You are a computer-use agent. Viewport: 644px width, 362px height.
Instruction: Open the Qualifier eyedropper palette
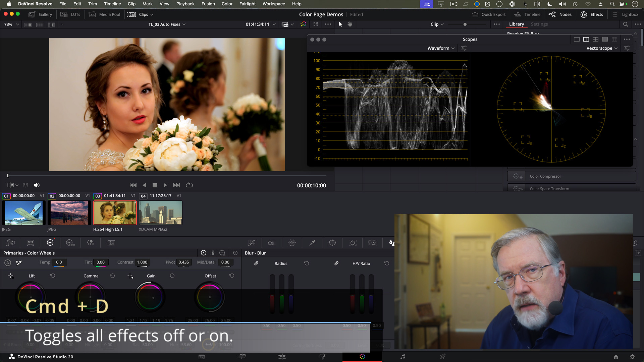[x=312, y=243]
